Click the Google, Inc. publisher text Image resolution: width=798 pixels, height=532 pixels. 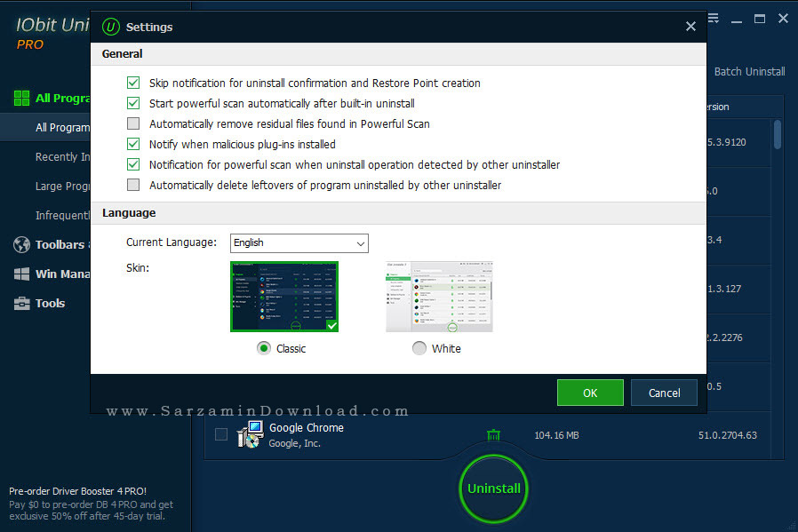click(x=295, y=443)
